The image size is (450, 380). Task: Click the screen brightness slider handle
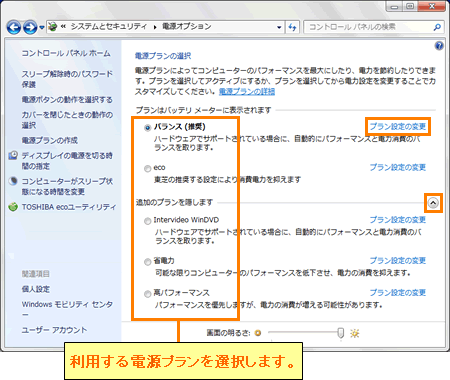point(340,333)
